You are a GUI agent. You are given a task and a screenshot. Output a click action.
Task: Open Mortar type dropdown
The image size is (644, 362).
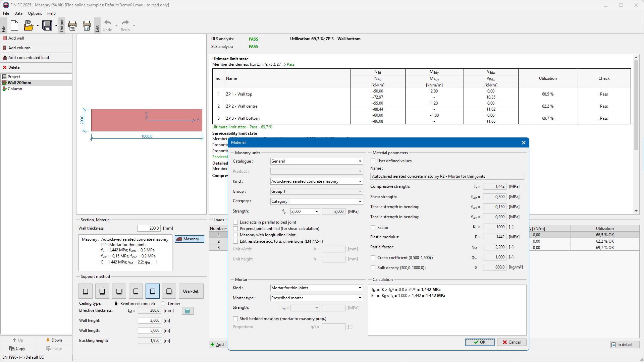tap(360, 298)
